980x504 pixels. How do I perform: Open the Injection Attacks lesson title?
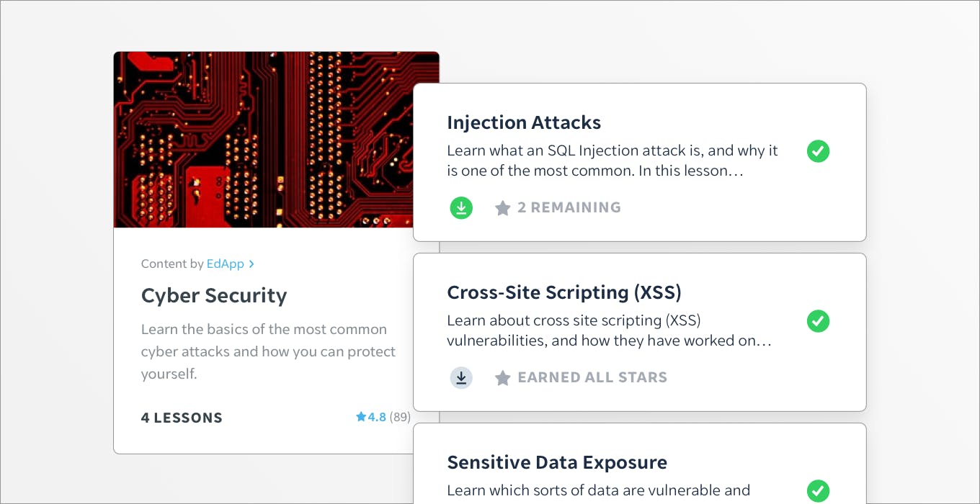click(x=524, y=122)
